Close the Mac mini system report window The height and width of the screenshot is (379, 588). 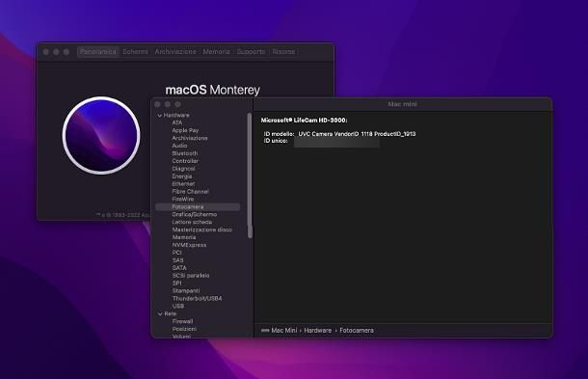157,104
